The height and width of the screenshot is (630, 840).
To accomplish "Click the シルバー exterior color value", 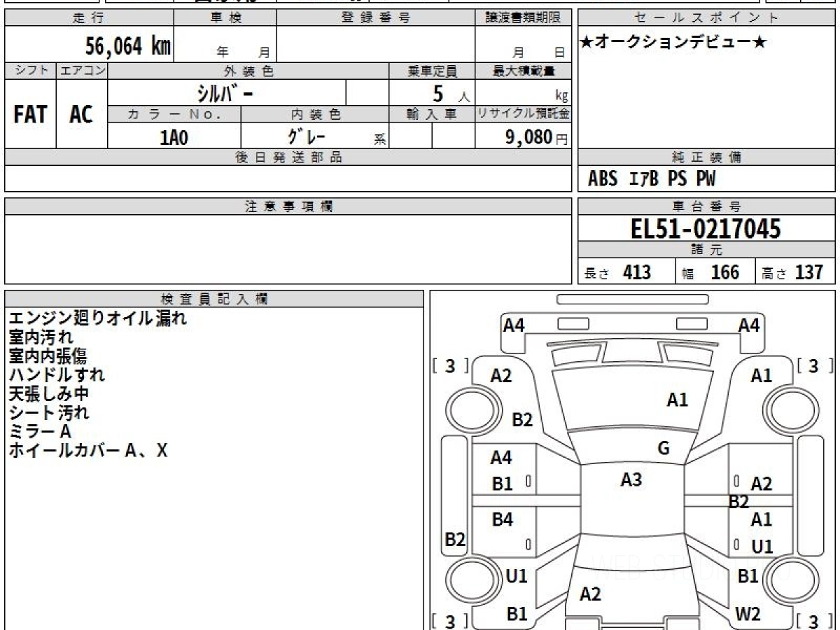I will click(x=224, y=92).
